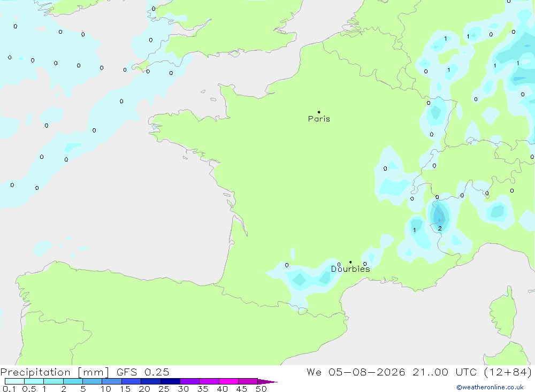Click the '15' legend scale label
Screen dimensions: 535x392
125,389
